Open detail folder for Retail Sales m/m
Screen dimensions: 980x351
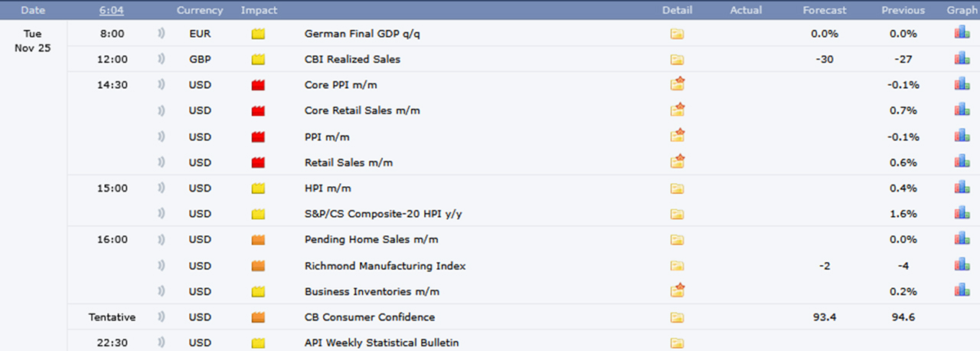[x=677, y=162]
